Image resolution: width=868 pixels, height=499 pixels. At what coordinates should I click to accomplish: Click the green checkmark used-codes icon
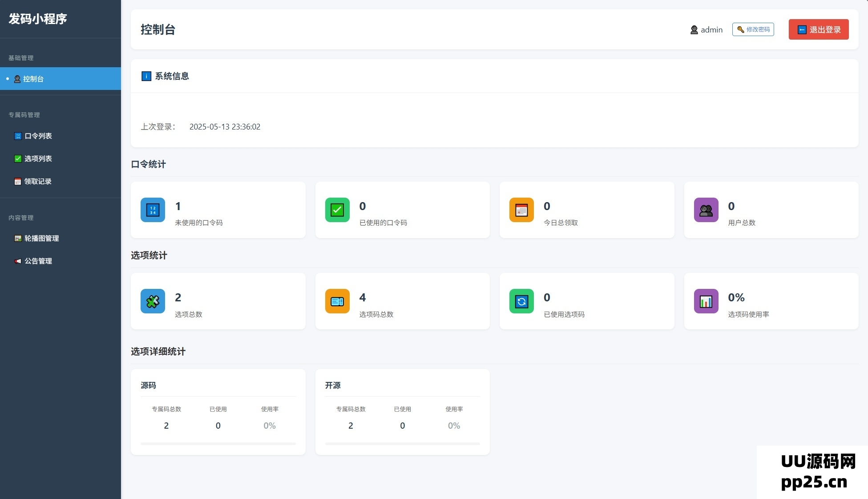click(x=337, y=210)
